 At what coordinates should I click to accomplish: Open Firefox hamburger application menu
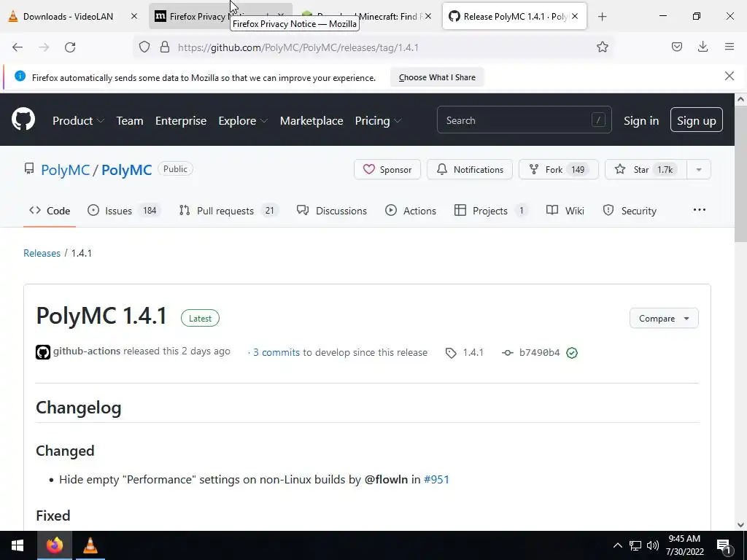pos(729,47)
